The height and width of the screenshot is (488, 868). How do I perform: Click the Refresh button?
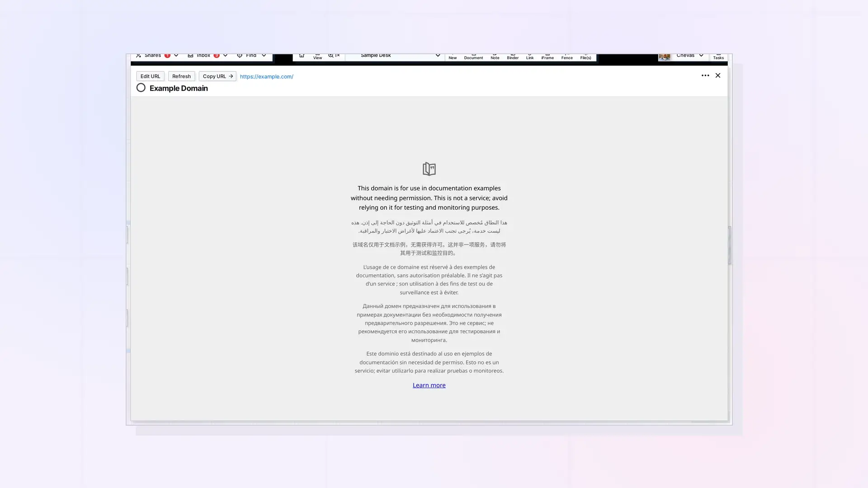(181, 76)
